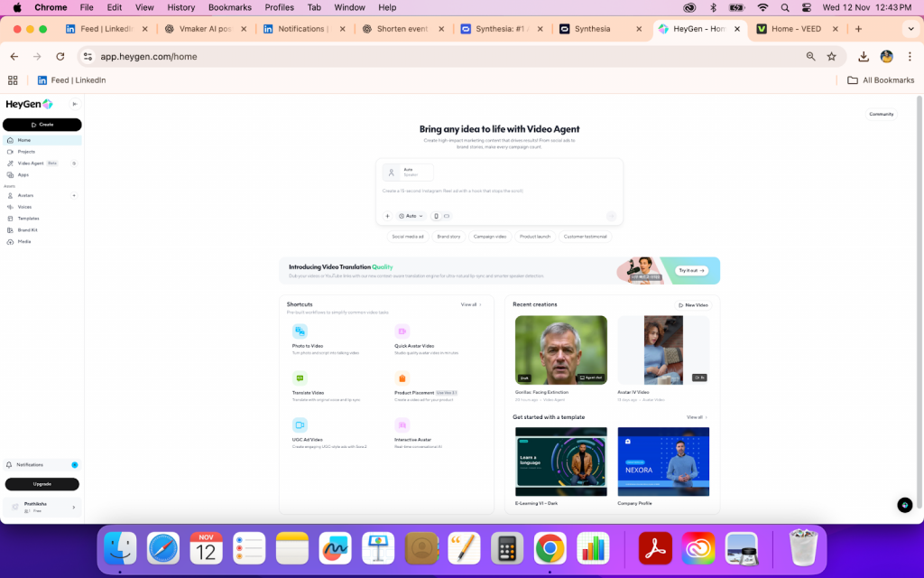Expand the Video Agent chevron in the sidebar
924x578 pixels.
point(74,163)
